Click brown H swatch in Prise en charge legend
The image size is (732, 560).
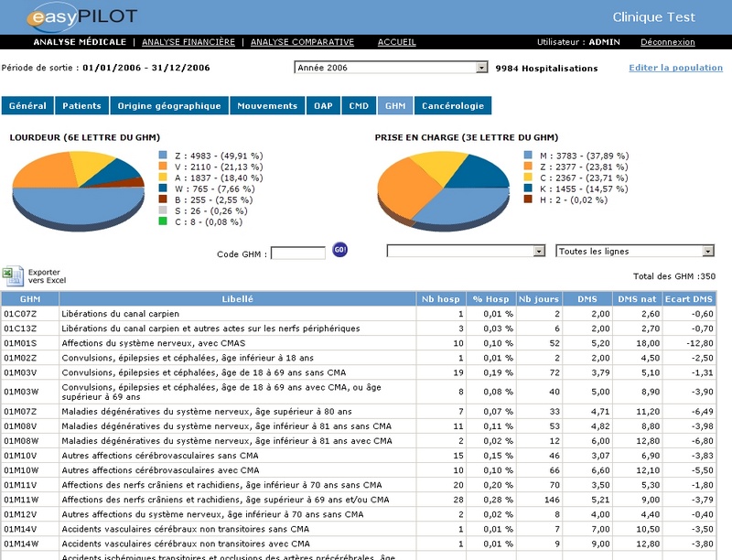point(528,199)
